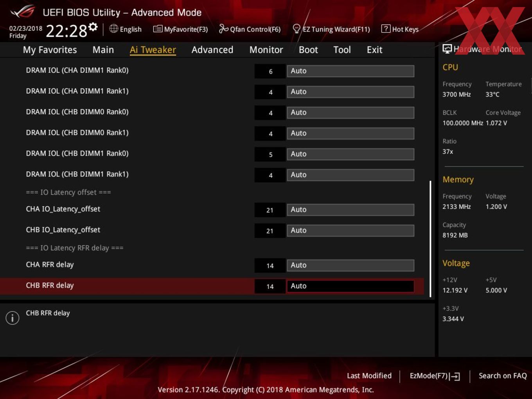Click +12V reading 12.192 V
This screenshot has width=532, height=399.
coord(455,290)
